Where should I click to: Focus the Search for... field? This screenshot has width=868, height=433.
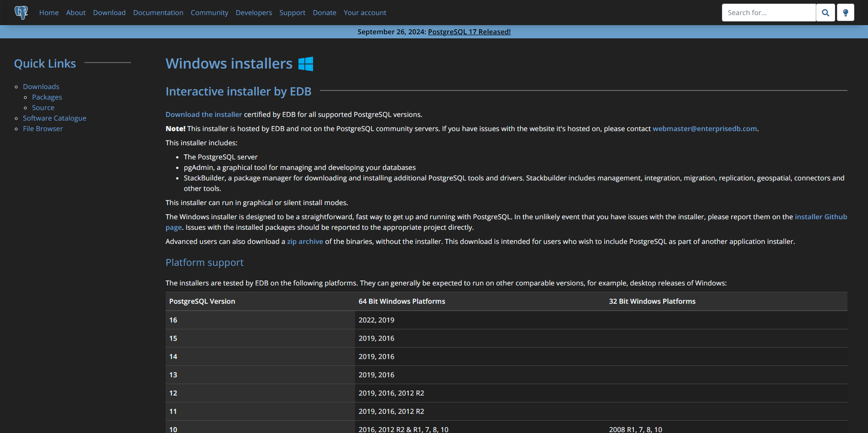[769, 13]
